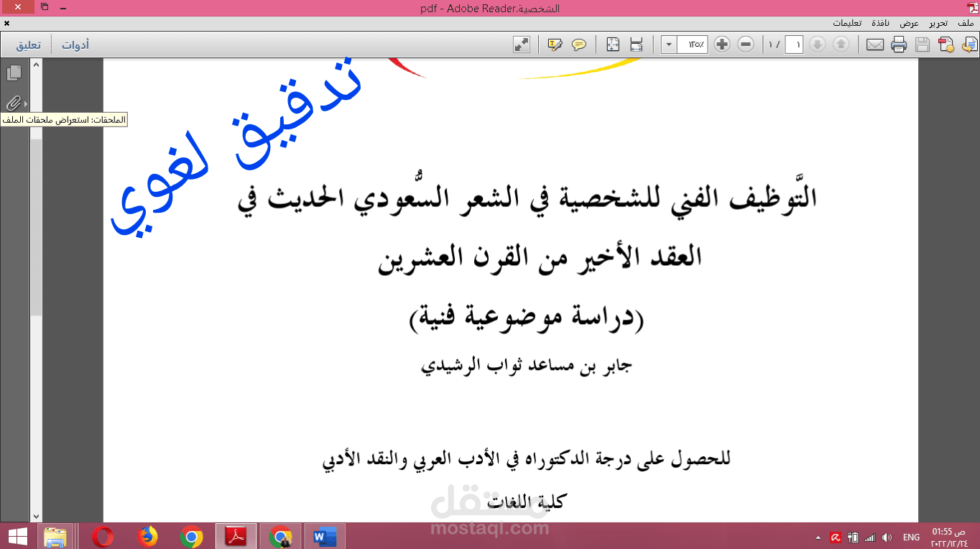Select the fit one full page icon

tap(613, 45)
